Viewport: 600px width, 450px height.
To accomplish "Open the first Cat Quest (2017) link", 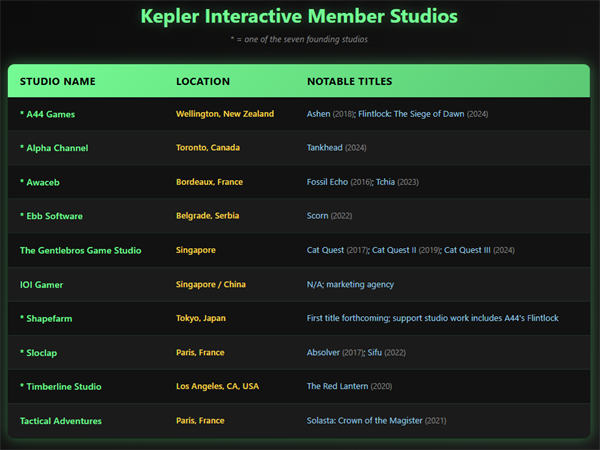I will [x=325, y=250].
